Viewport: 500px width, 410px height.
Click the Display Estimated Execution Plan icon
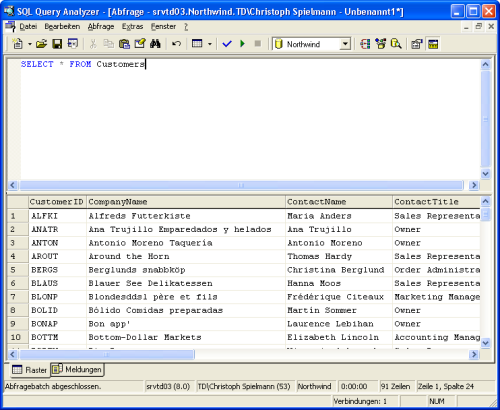point(365,44)
